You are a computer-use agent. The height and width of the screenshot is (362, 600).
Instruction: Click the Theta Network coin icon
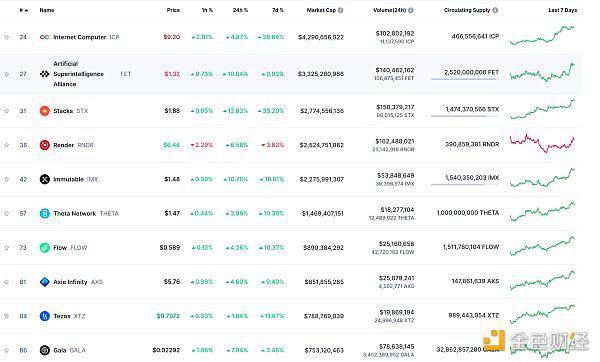point(45,214)
